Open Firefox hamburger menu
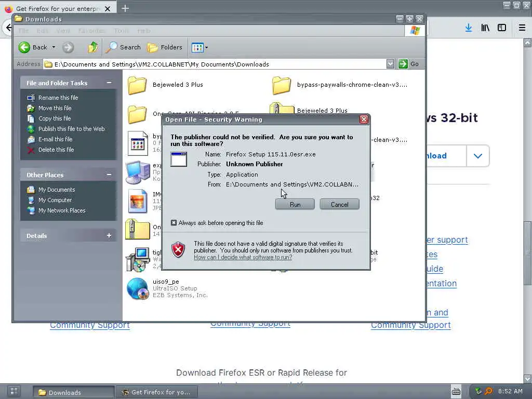The image size is (532, 399). [x=522, y=28]
